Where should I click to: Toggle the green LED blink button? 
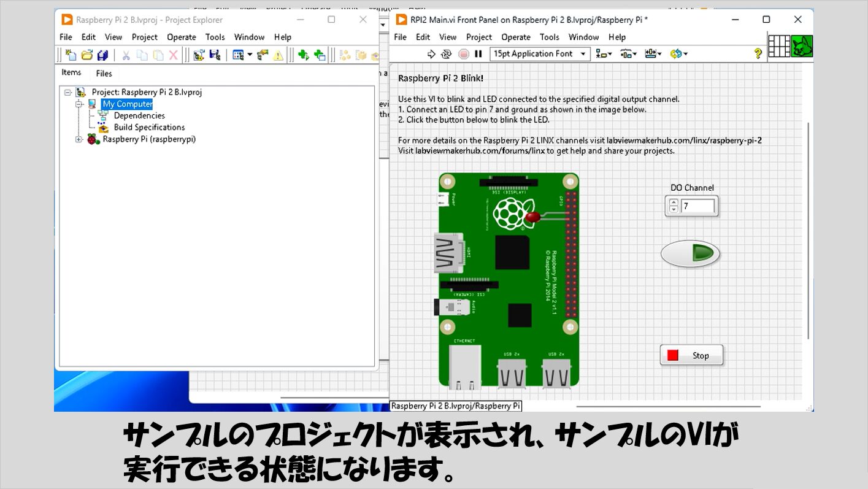point(690,253)
